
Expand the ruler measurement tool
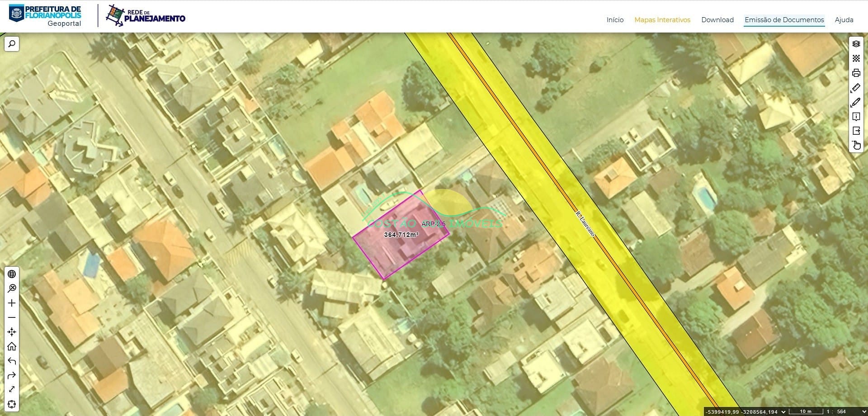856,87
